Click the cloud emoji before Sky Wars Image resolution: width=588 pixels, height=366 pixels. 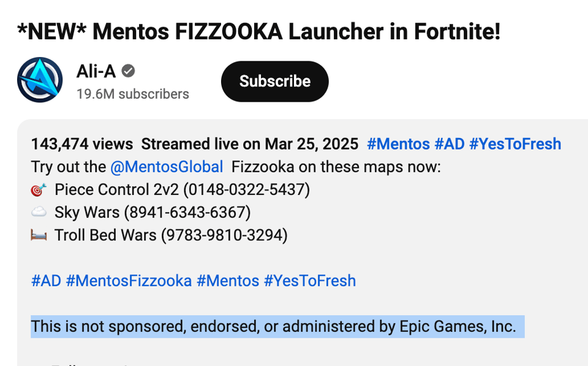(x=39, y=213)
